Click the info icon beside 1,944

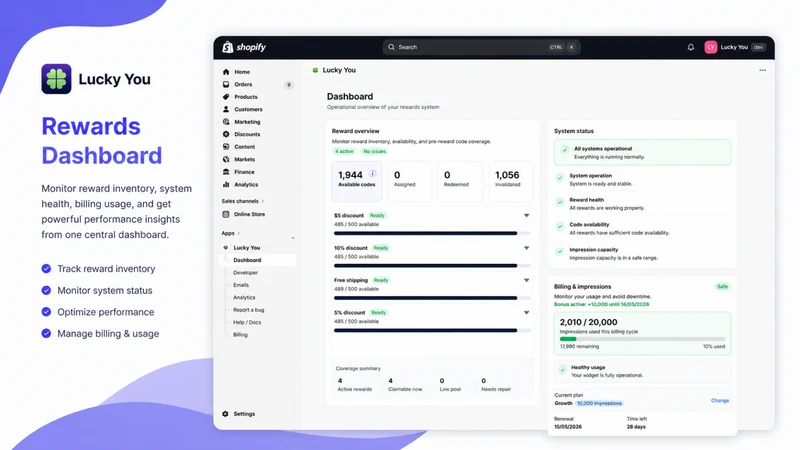(372, 173)
